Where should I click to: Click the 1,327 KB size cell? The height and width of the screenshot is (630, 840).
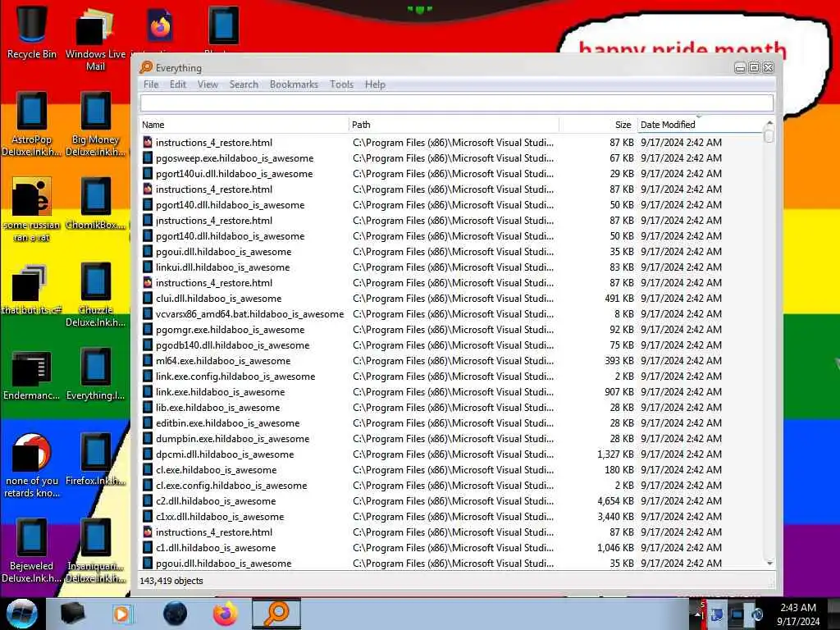click(615, 454)
